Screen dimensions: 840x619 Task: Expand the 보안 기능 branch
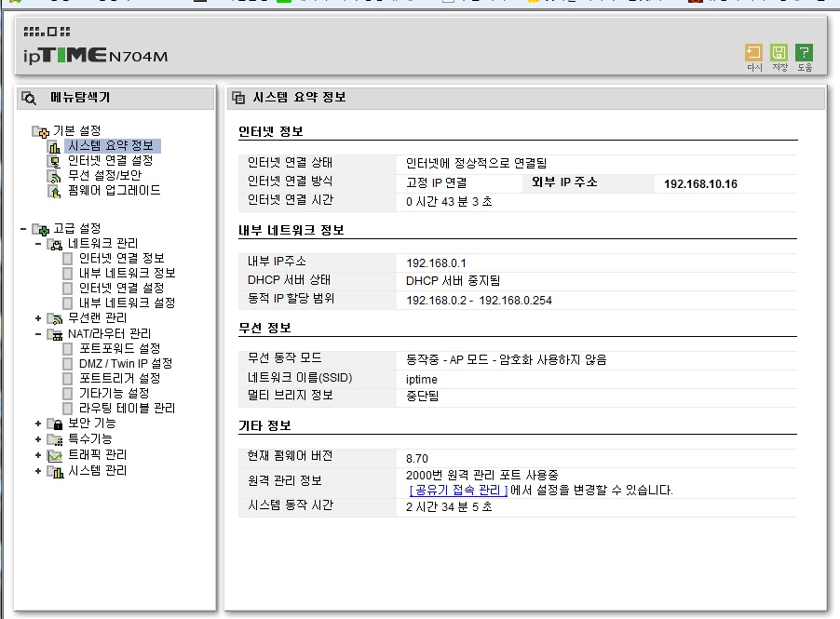[38, 424]
